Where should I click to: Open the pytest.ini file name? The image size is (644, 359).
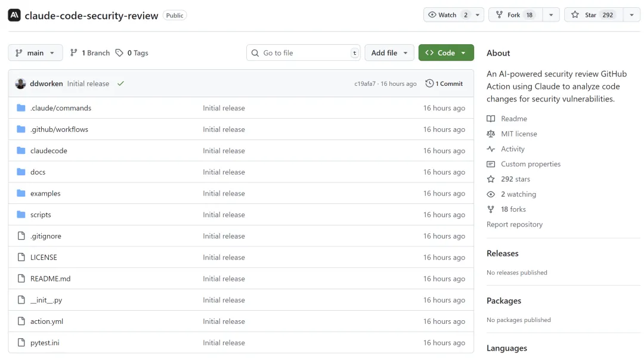pos(45,343)
